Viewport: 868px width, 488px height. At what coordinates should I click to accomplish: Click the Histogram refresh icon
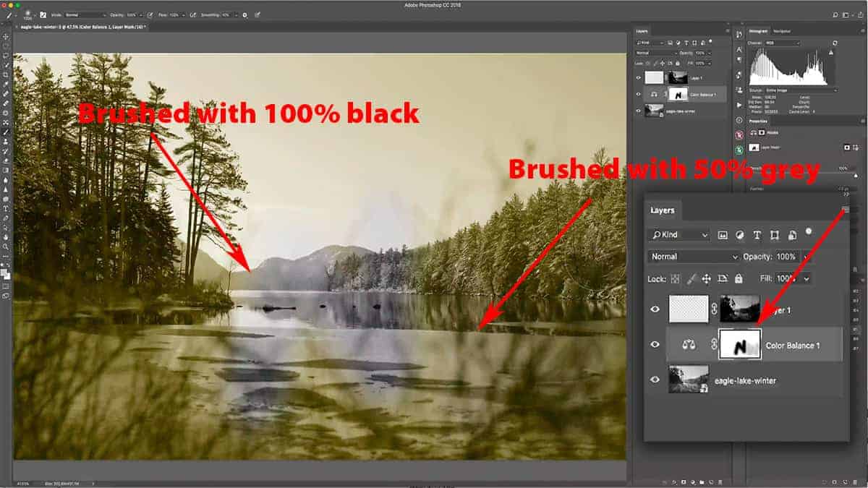pyautogui.click(x=835, y=43)
